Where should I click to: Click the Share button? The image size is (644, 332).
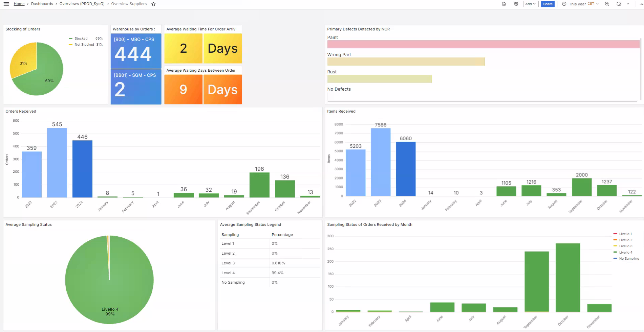coord(548,4)
